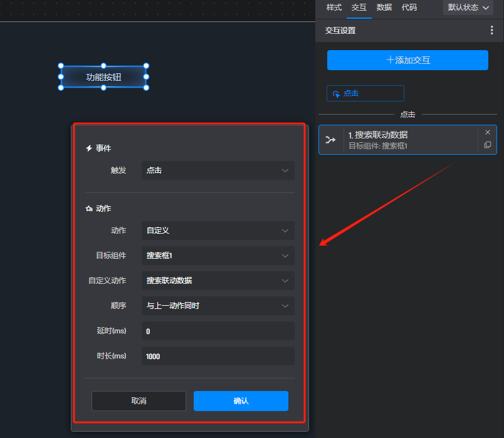
Task: Open the 触发 dropdown showing 点击
Action: coord(218,170)
